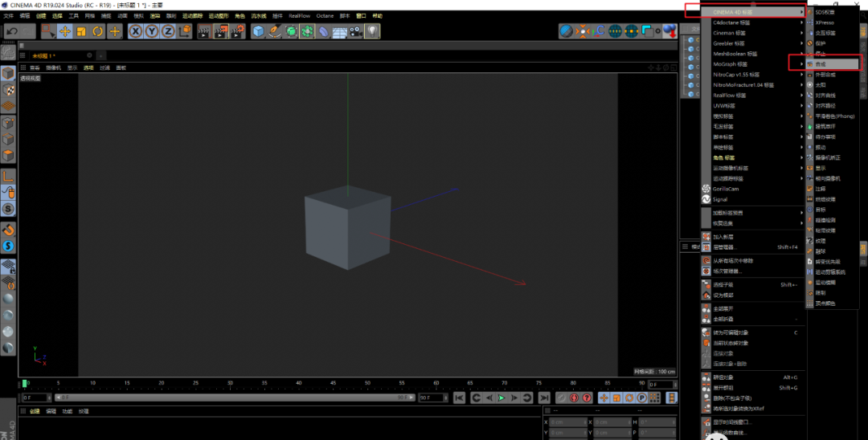The image size is (868, 440).
Task: Activate the Rotate tool
Action: coord(97,31)
